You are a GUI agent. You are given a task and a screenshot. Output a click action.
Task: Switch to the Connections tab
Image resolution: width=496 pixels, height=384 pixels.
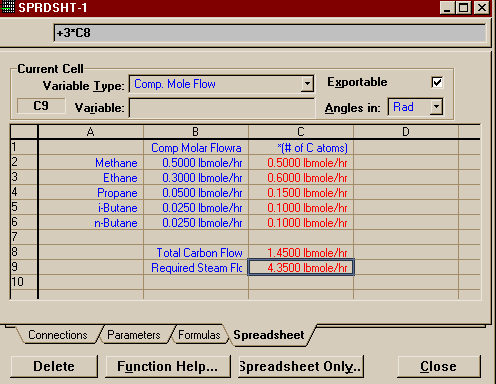coord(58,335)
